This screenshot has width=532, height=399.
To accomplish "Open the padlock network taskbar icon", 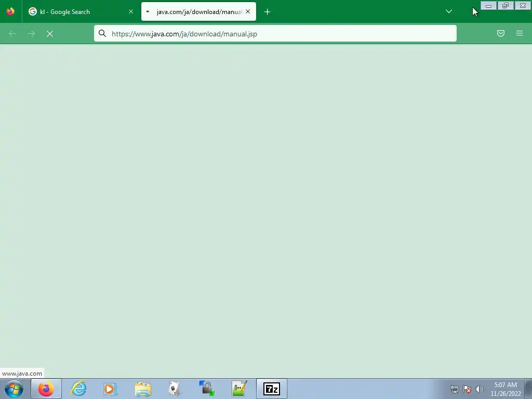I will coord(207,389).
